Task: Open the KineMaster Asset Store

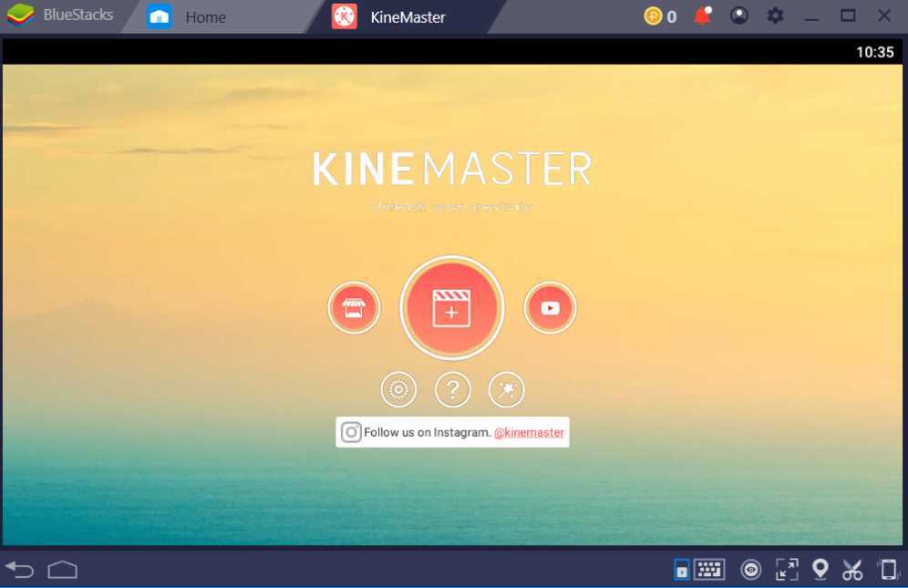Action: tap(354, 307)
